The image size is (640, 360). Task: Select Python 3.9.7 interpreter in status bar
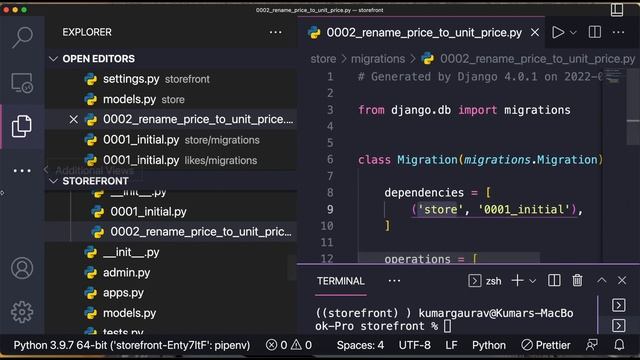(132, 345)
